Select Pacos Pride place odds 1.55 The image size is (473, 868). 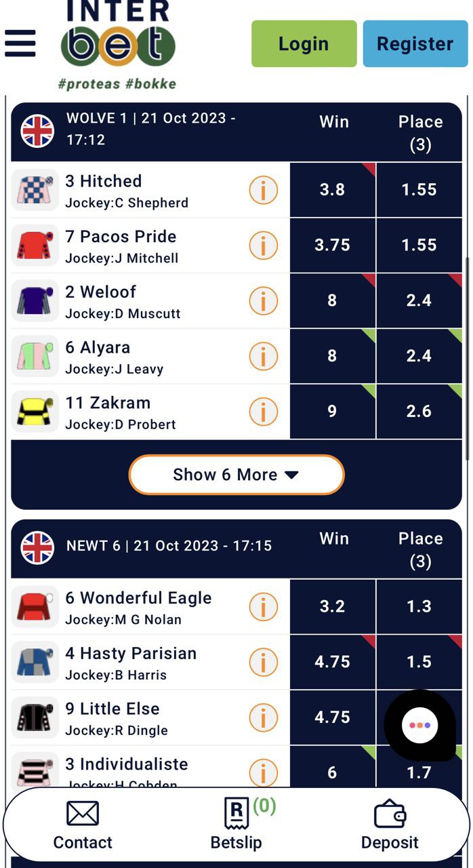coord(419,245)
